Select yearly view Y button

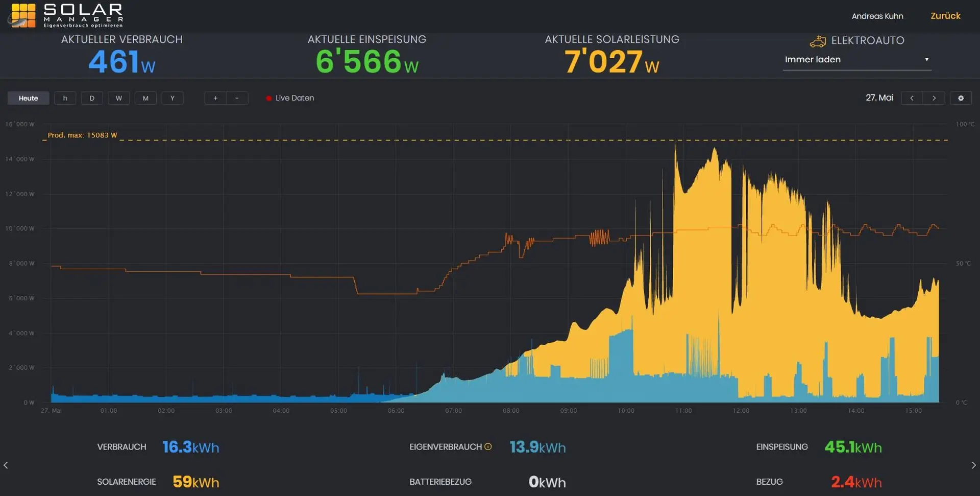pyautogui.click(x=173, y=98)
